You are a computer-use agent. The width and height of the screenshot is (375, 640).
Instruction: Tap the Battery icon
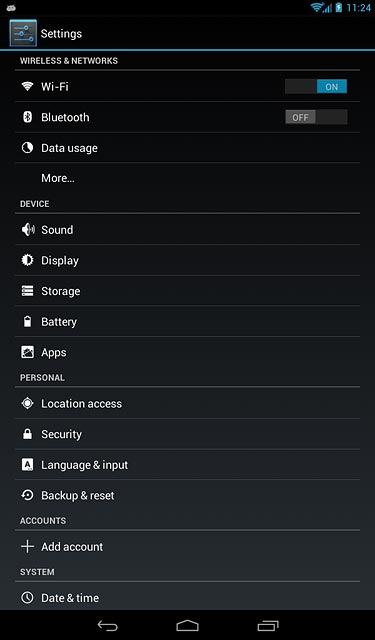coord(27,322)
